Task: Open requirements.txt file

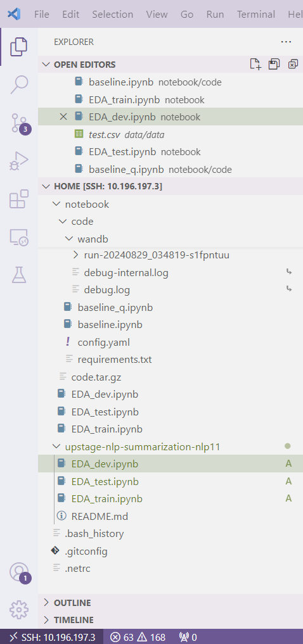Action: (171, 360)
